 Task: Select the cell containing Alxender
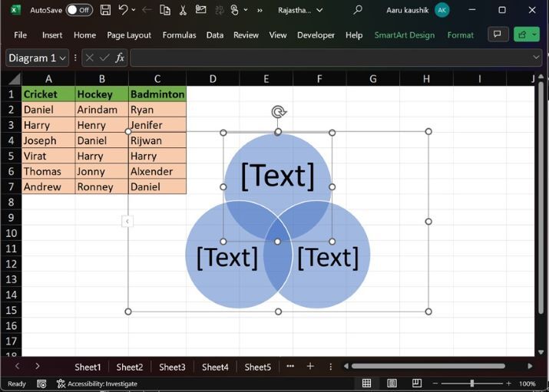pyautogui.click(x=157, y=171)
